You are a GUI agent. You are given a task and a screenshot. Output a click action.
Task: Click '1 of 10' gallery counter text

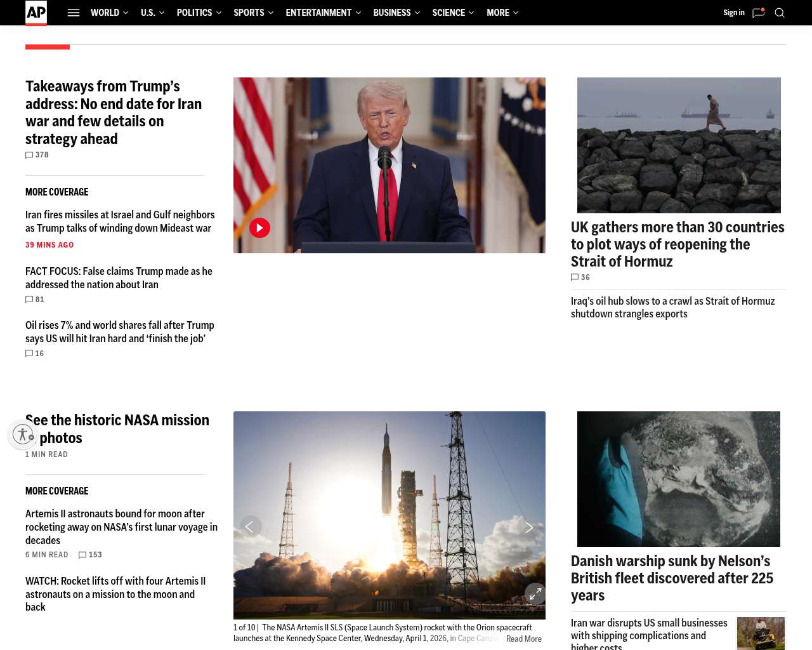pos(244,628)
